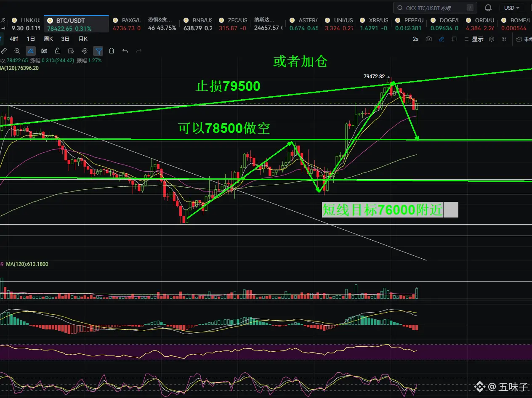532x398 pixels.
Task: Select the 短线目标76000附近 text annotation
Action: pos(383,210)
